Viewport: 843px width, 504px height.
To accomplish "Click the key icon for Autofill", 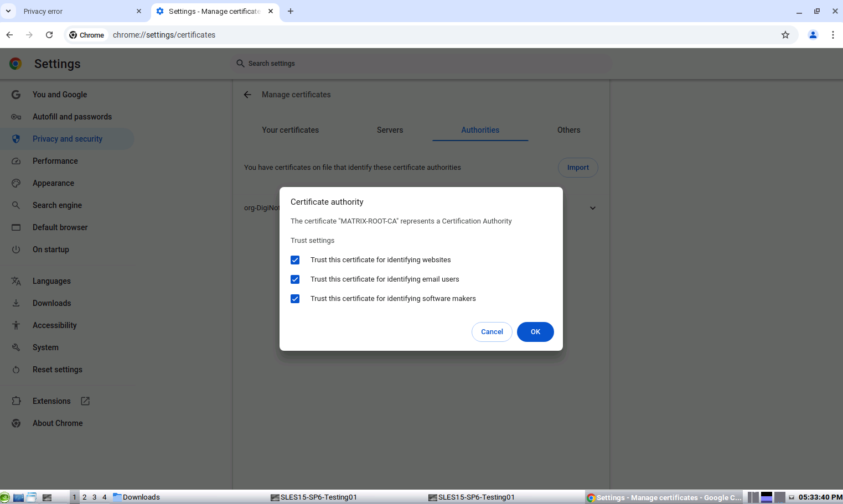I will click(x=16, y=117).
